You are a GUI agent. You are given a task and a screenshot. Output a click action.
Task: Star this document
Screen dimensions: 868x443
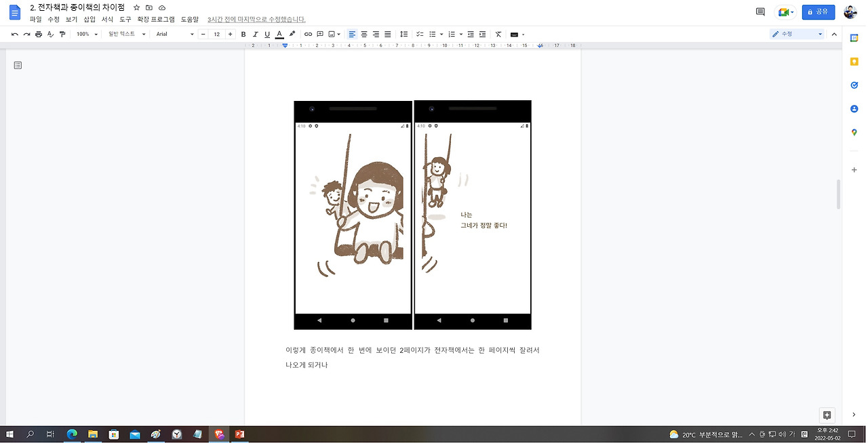[136, 7]
